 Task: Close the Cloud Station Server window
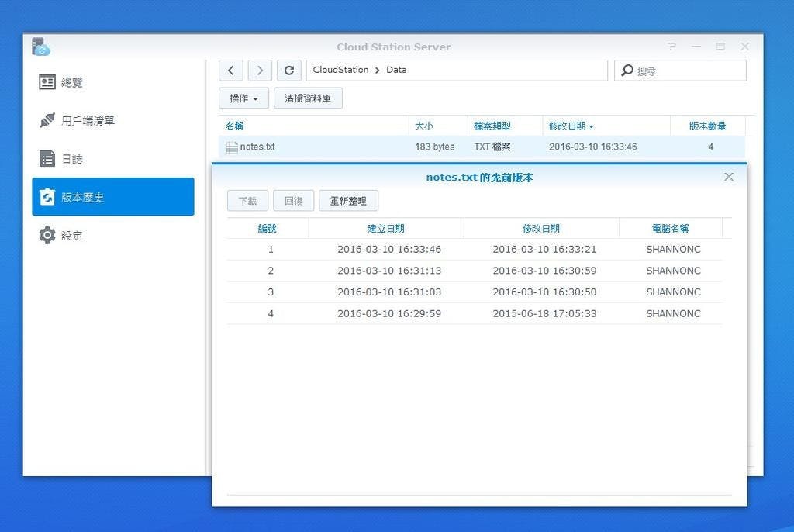click(x=744, y=47)
